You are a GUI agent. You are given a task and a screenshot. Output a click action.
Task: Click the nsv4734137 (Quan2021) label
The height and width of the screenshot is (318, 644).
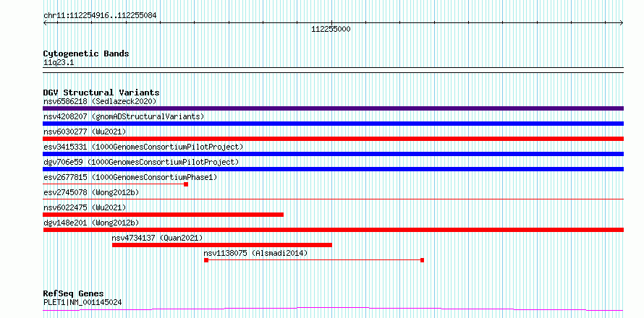click(157, 238)
